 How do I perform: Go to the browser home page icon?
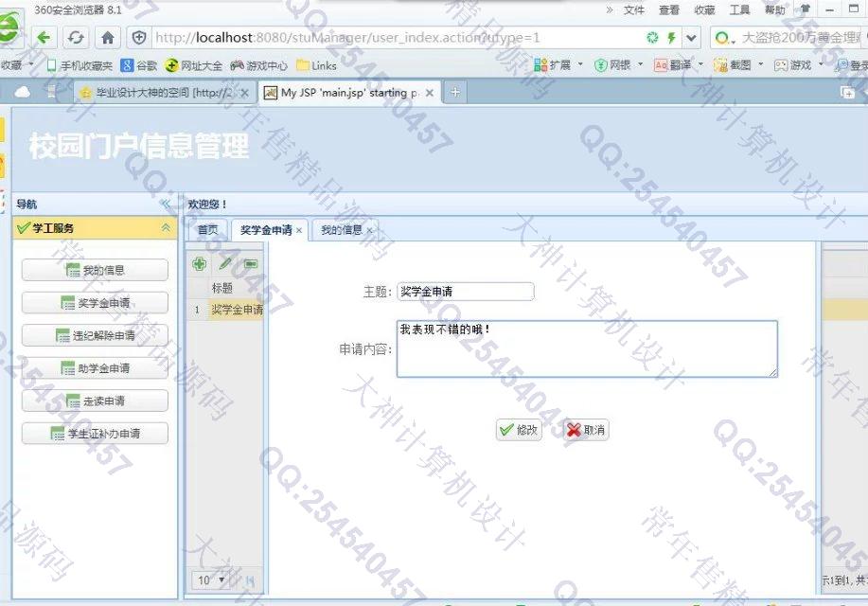pyautogui.click(x=107, y=38)
